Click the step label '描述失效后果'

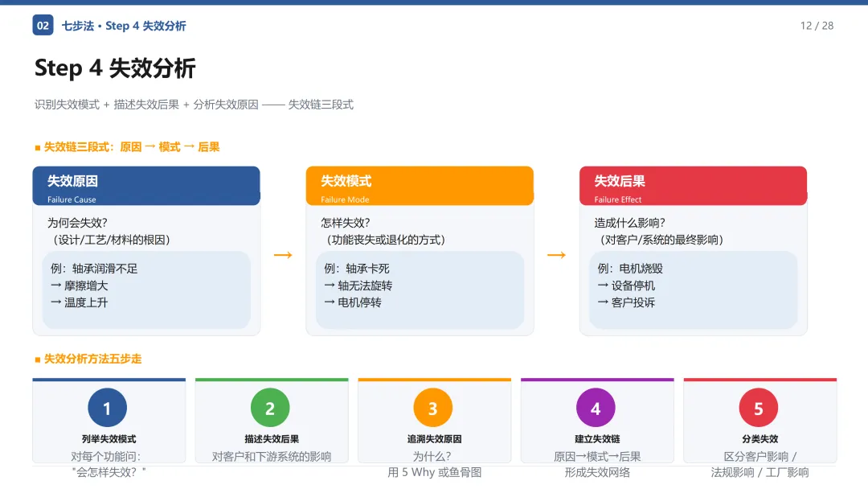pos(272,439)
